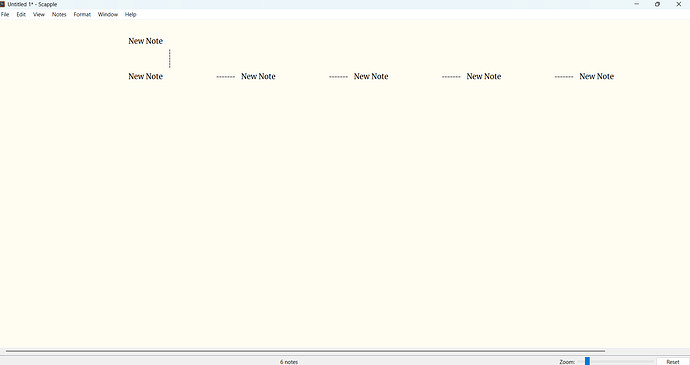Open the Notes menu
690x365 pixels.
coord(59,15)
